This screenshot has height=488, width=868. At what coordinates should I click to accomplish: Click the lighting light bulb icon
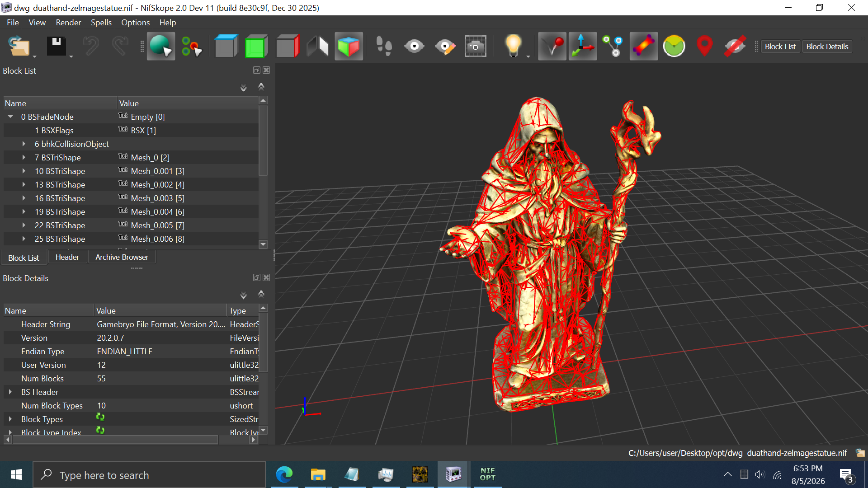pyautogui.click(x=513, y=46)
